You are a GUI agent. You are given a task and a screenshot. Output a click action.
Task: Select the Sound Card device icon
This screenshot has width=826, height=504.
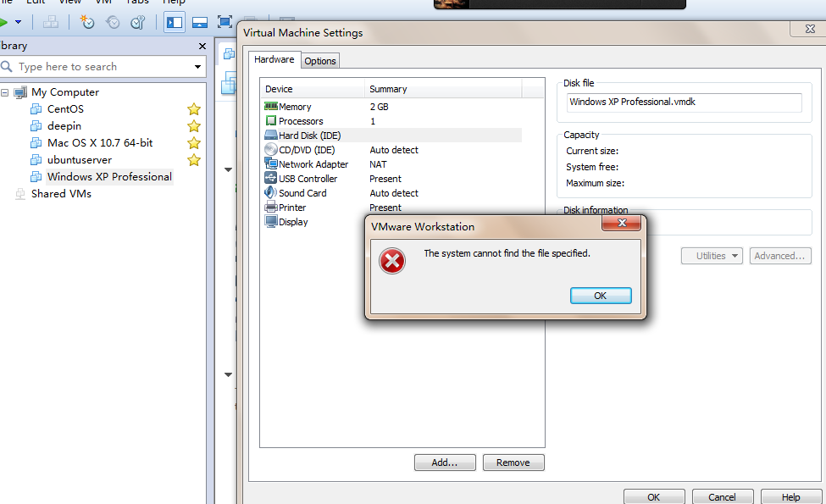click(271, 193)
